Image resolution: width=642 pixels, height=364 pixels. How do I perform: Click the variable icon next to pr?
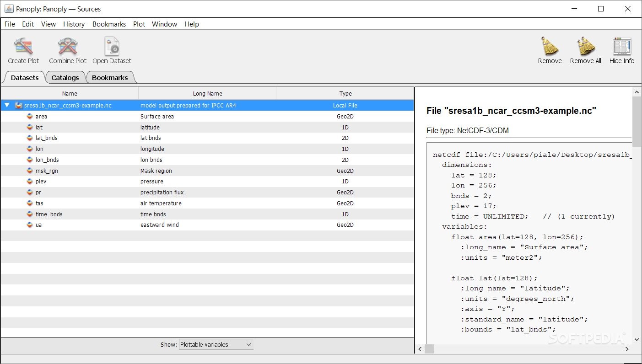(x=30, y=193)
